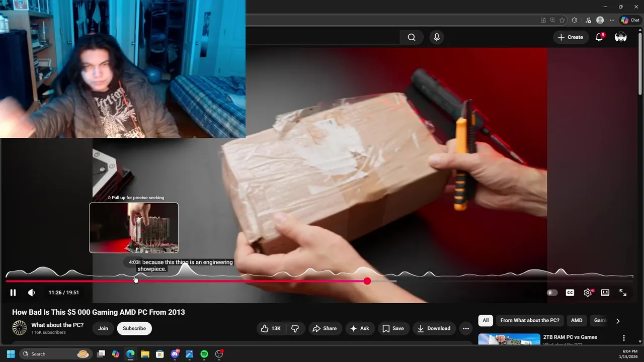Show more filter chips with right arrow

pyautogui.click(x=618, y=321)
